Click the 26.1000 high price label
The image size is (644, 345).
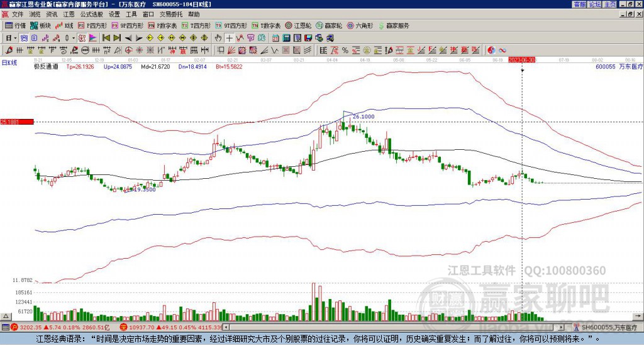point(364,116)
